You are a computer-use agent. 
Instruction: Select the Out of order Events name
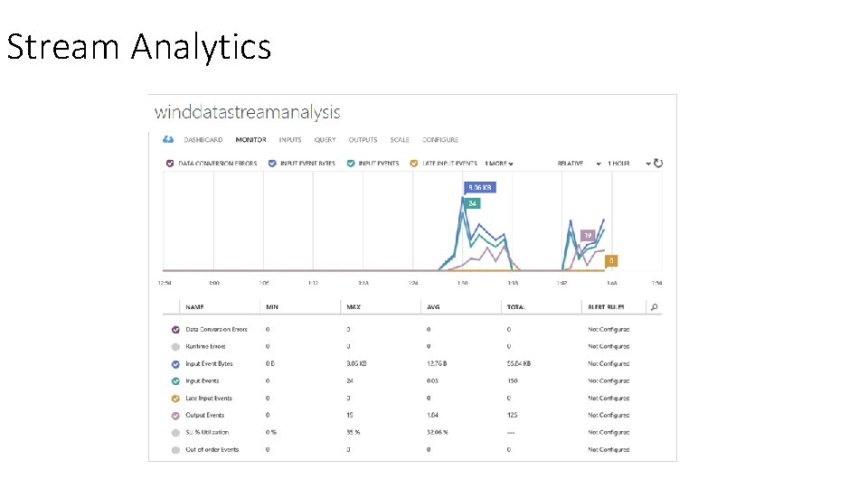coord(212,449)
